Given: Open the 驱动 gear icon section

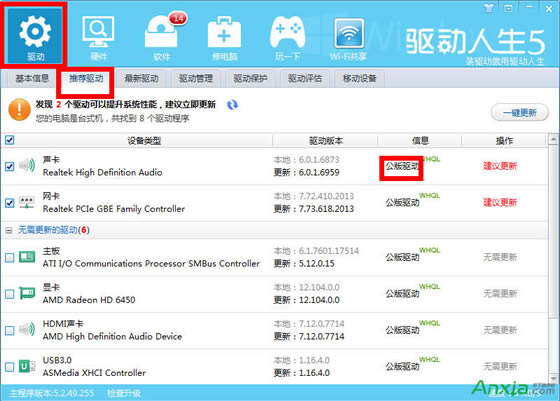Looking at the screenshot, I should click(x=35, y=36).
